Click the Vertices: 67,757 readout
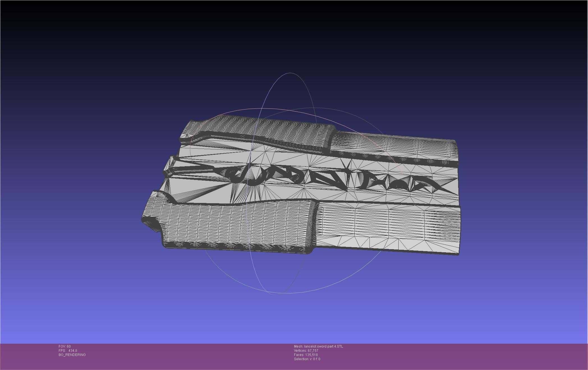 pos(306,351)
